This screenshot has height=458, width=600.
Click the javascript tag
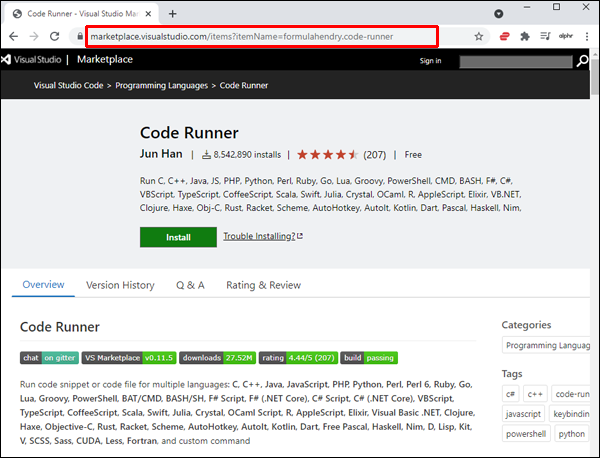click(523, 414)
